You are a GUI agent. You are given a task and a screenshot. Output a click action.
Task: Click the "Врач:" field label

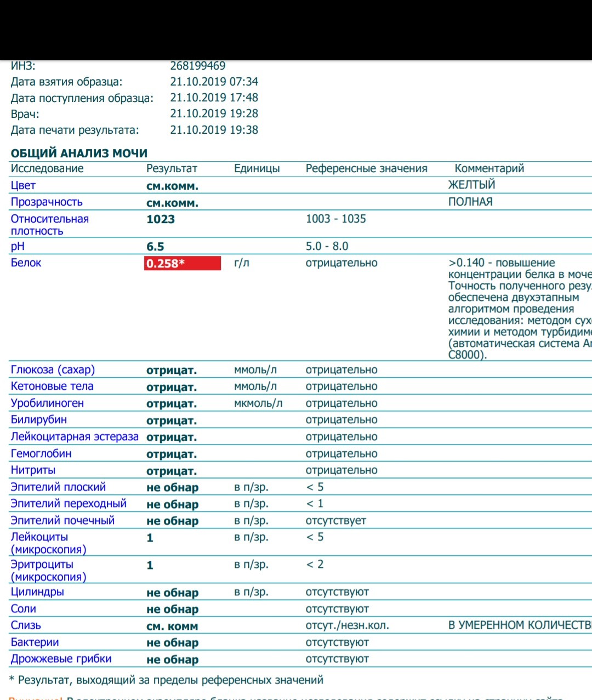click(x=25, y=114)
